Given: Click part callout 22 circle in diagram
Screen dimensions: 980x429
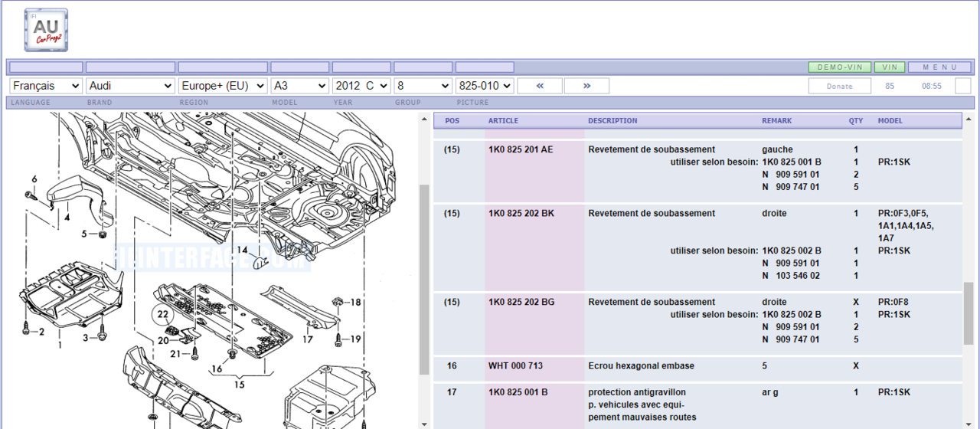Looking at the screenshot, I should pos(162,313).
